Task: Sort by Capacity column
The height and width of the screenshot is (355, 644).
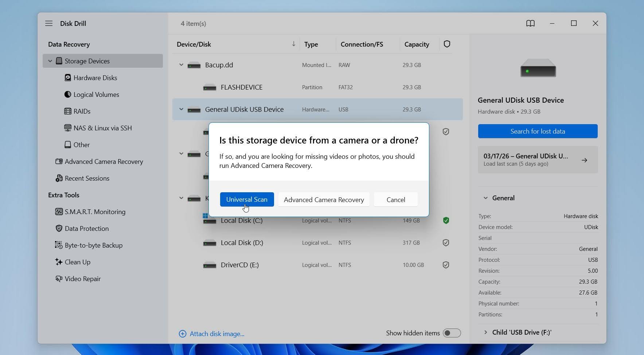Action: 417,44
